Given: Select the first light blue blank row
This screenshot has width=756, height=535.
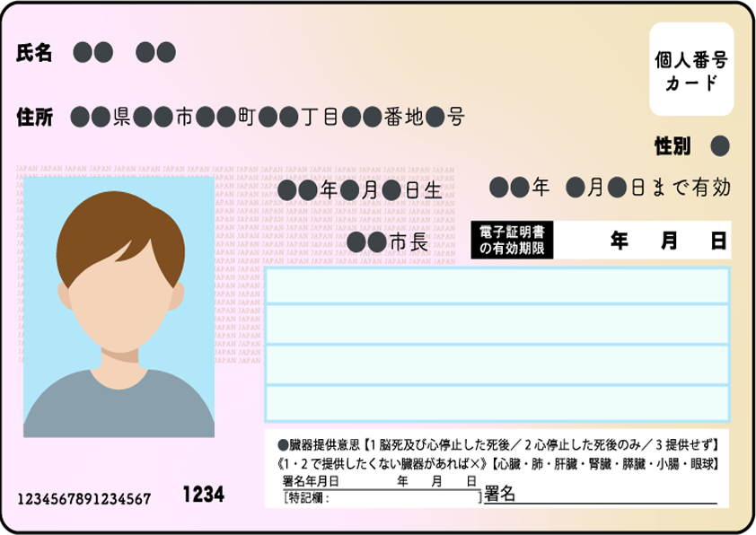Looking at the screenshot, I should [x=497, y=285].
